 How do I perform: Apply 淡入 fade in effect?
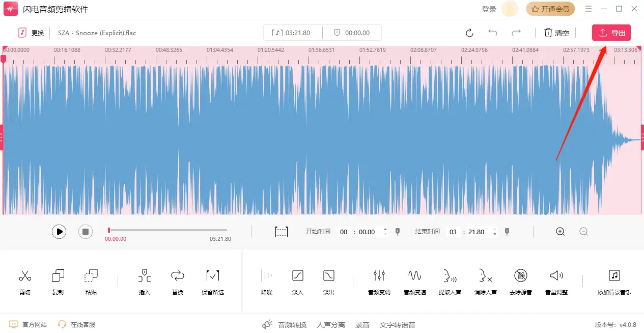click(x=298, y=282)
